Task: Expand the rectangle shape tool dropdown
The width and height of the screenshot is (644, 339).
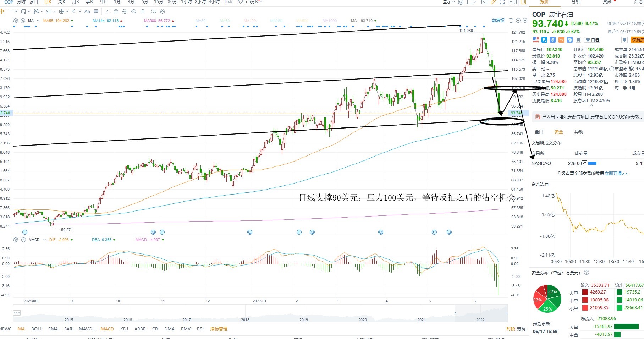Action: coord(29,11)
